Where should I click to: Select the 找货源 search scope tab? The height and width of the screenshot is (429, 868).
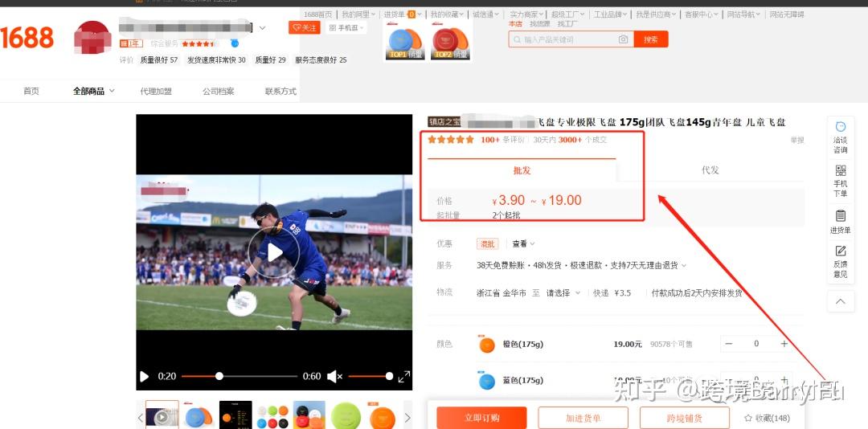(x=540, y=24)
